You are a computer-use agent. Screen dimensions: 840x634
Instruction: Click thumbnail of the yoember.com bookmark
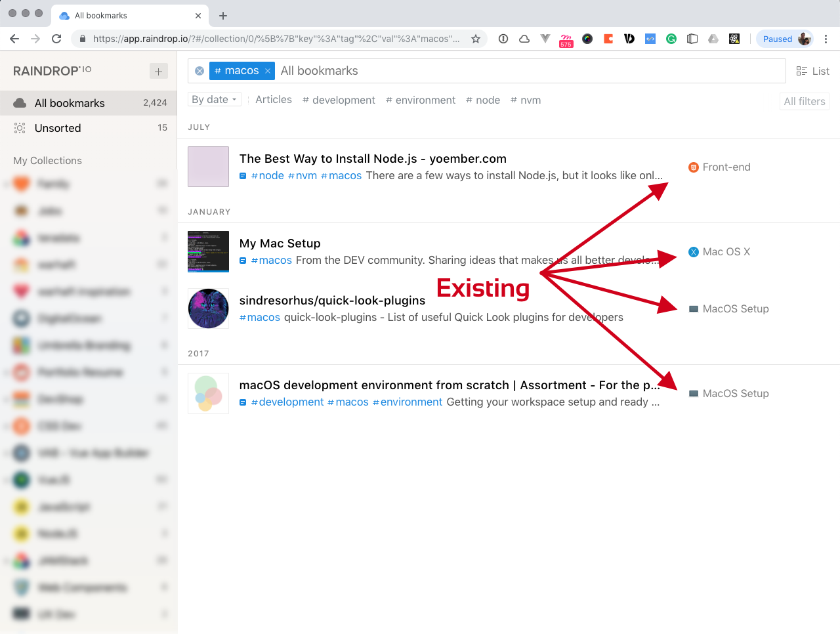tap(208, 167)
